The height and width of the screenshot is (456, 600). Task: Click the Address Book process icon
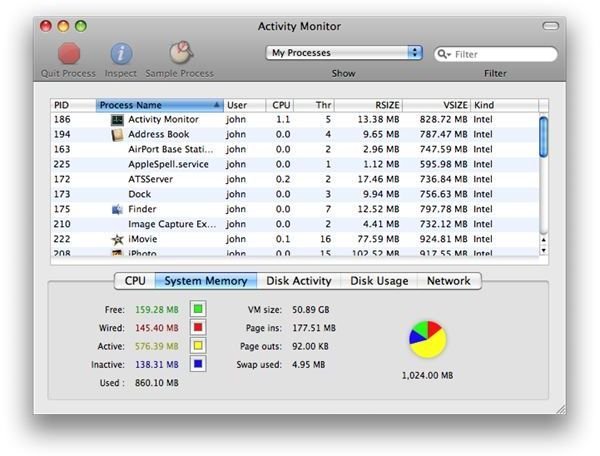click(117, 135)
